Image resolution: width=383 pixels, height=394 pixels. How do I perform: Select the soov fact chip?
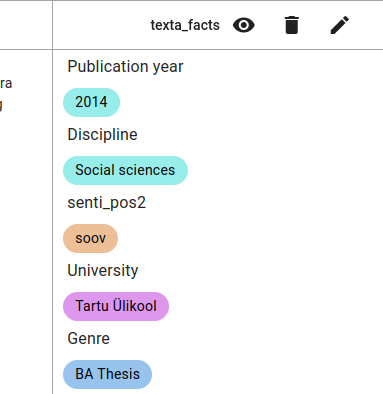click(90, 238)
